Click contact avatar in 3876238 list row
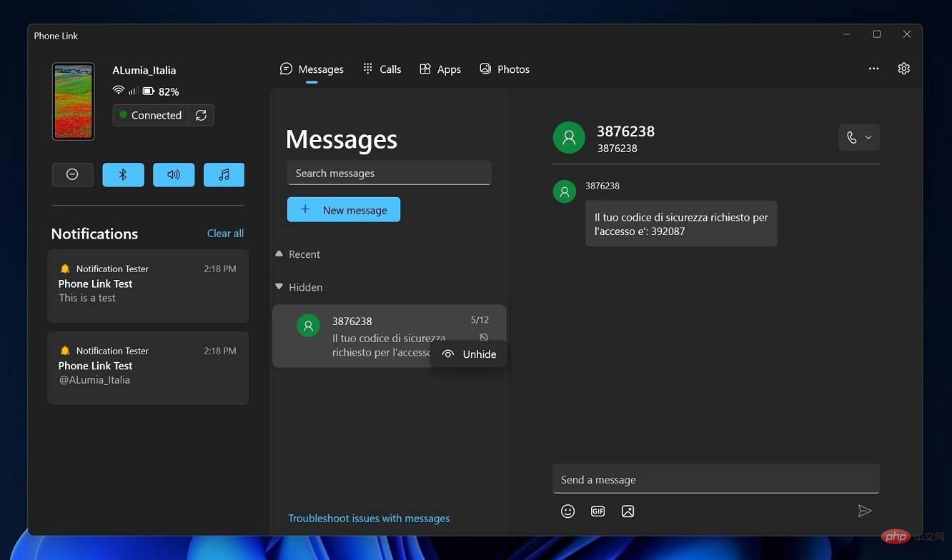This screenshot has width=952, height=560. coord(308,326)
